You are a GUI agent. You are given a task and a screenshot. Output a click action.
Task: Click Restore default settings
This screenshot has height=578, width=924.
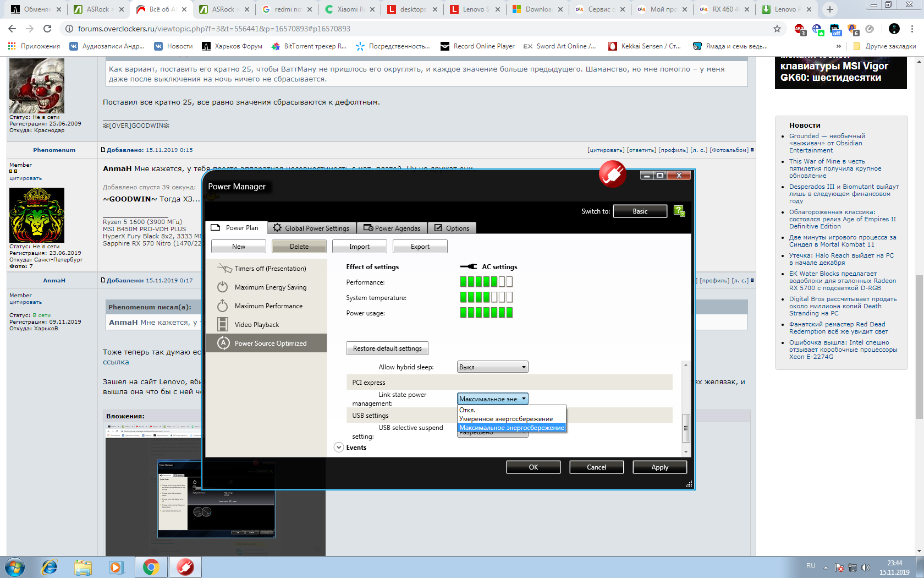(x=387, y=348)
